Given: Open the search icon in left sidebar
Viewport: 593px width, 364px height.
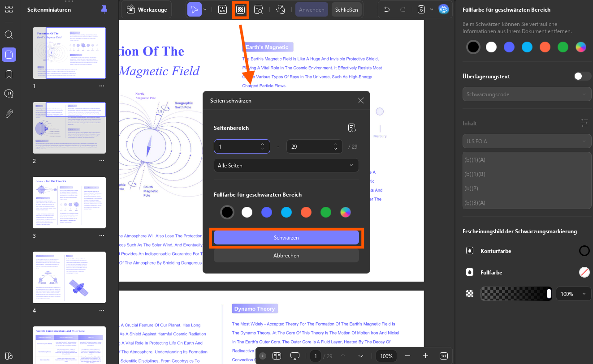Looking at the screenshot, I should click(9, 34).
